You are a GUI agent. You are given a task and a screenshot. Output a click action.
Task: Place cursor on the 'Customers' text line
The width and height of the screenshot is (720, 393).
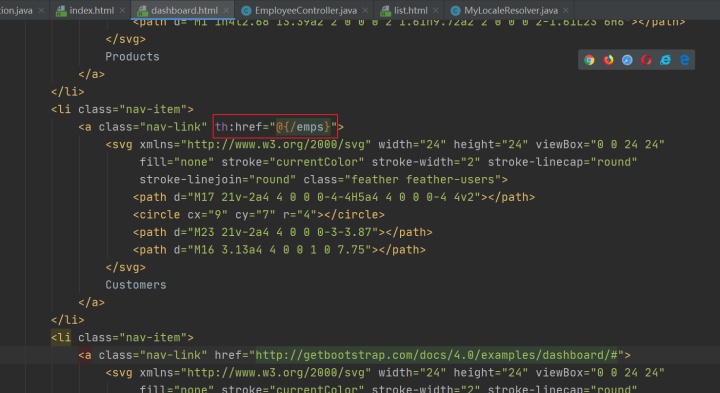click(136, 285)
